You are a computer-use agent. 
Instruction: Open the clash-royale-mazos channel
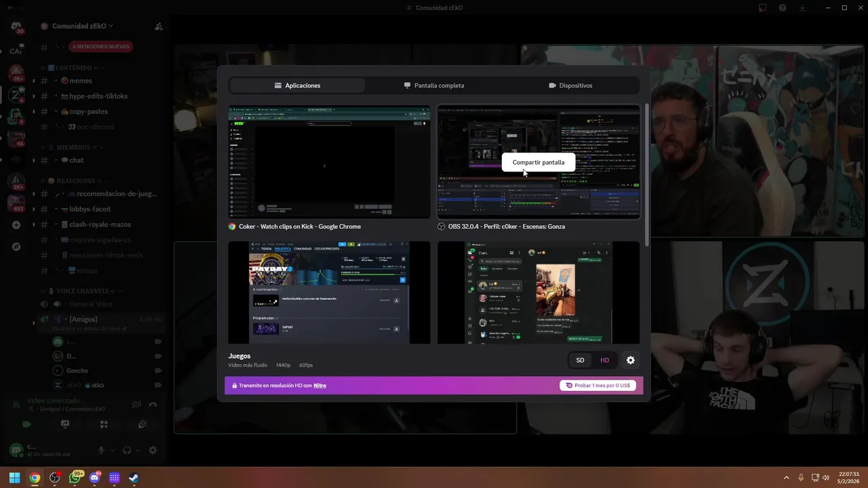pos(100,224)
